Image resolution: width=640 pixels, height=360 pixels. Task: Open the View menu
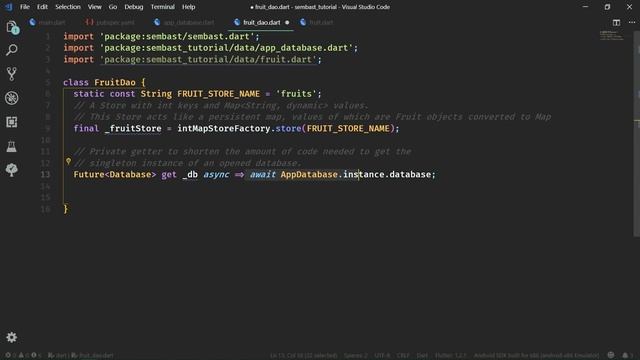tap(94, 7)
